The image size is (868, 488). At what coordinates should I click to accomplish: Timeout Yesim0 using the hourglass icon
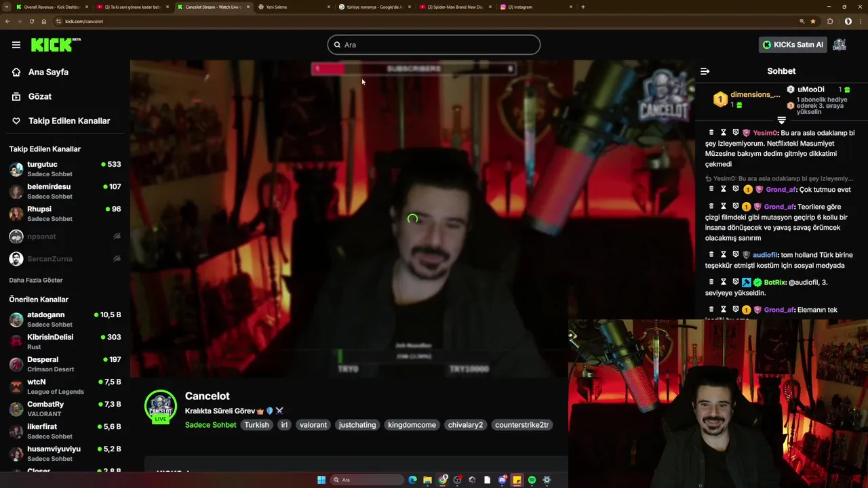tap(724, 133)
